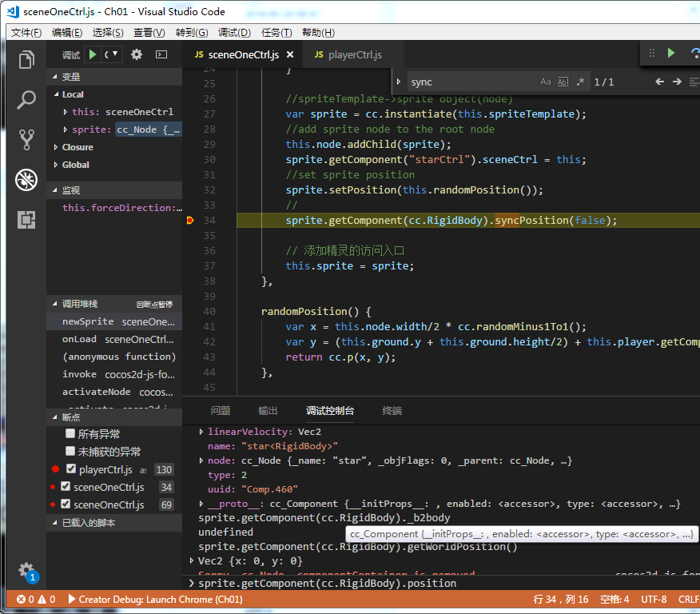
Task: Open launch.json with debug gear icon
Action: point(137,54)
